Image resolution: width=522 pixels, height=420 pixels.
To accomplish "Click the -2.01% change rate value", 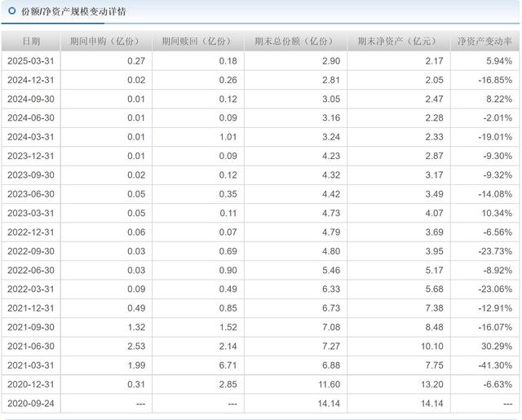I will click(x=498, y=117).
